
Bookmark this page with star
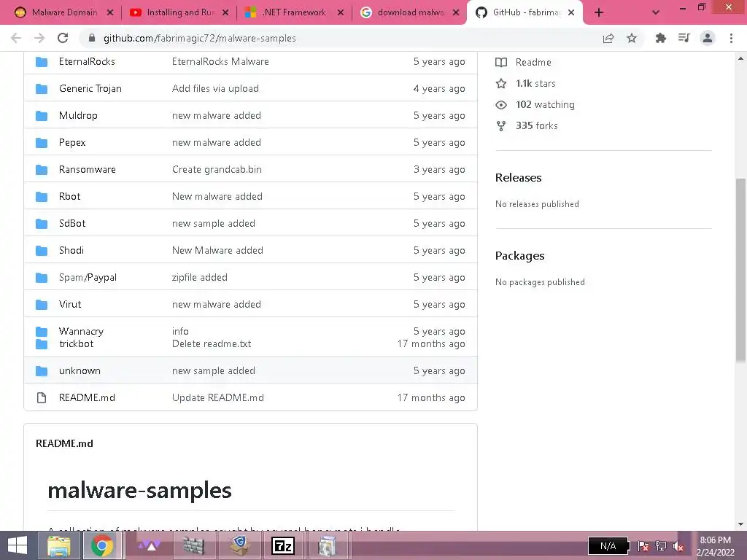tap(632, 38)
